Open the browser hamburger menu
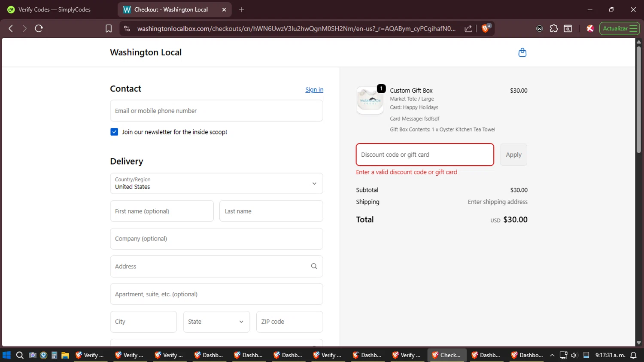 click(x=633, y=28)
